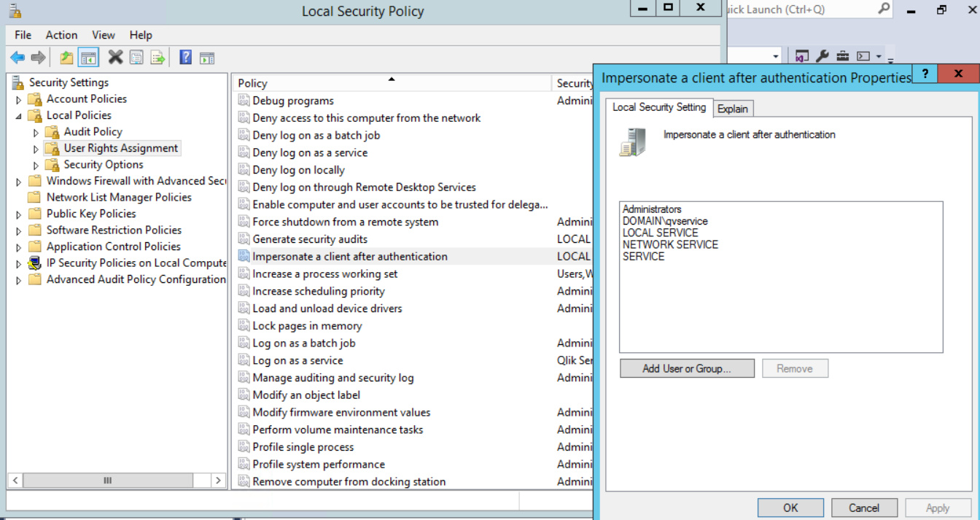Click the wrench icon in background toolbar
This screenshot has height=520, width=980.
[822, 56]
